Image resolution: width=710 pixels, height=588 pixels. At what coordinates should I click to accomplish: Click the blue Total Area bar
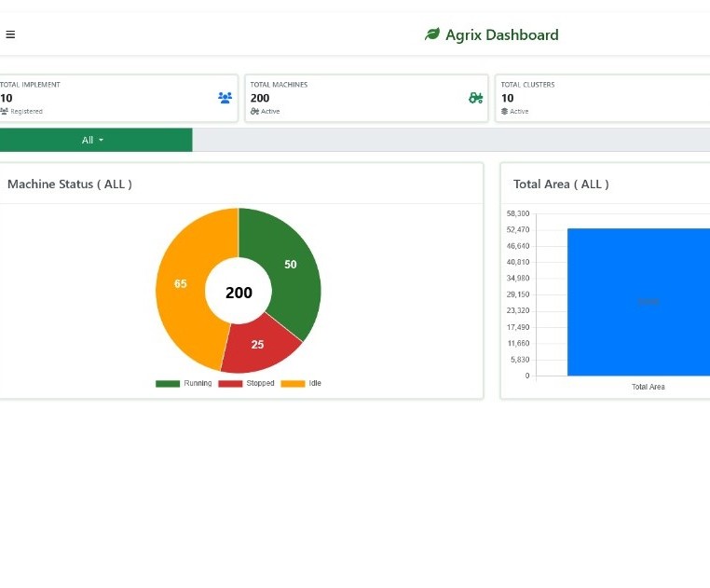638,302
